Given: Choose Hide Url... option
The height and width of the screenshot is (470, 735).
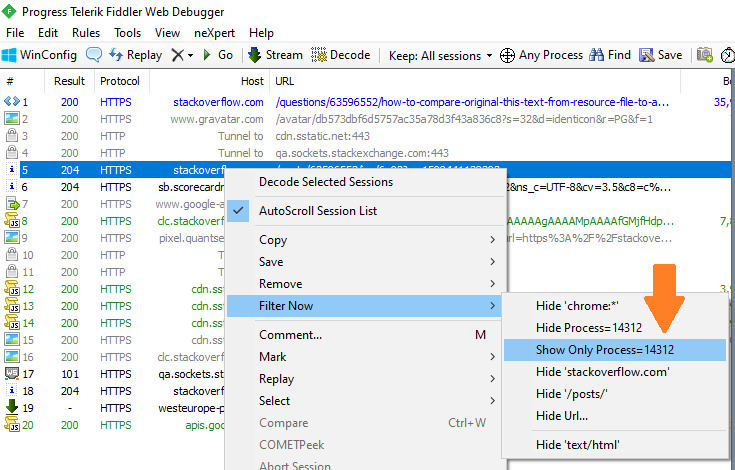Looking at the screenshot, I should [x=615, y=416].
